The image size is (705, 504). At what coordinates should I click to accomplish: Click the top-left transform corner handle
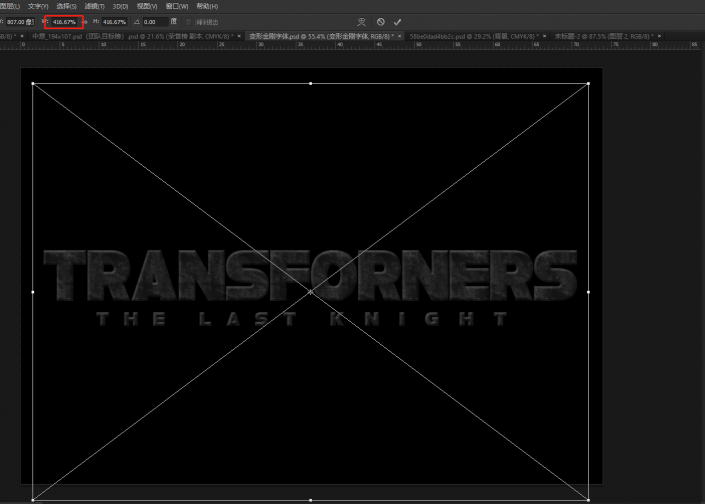point(33,84)
